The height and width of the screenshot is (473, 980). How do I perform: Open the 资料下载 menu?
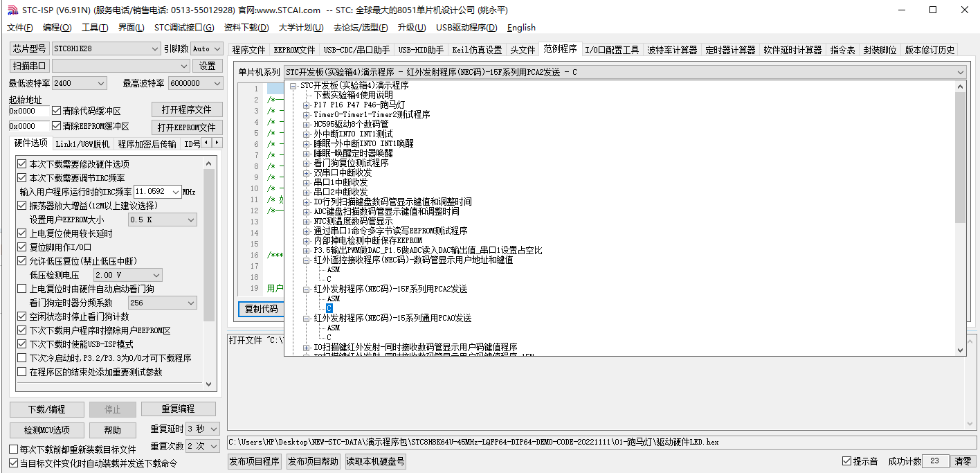tap(246, 28)
